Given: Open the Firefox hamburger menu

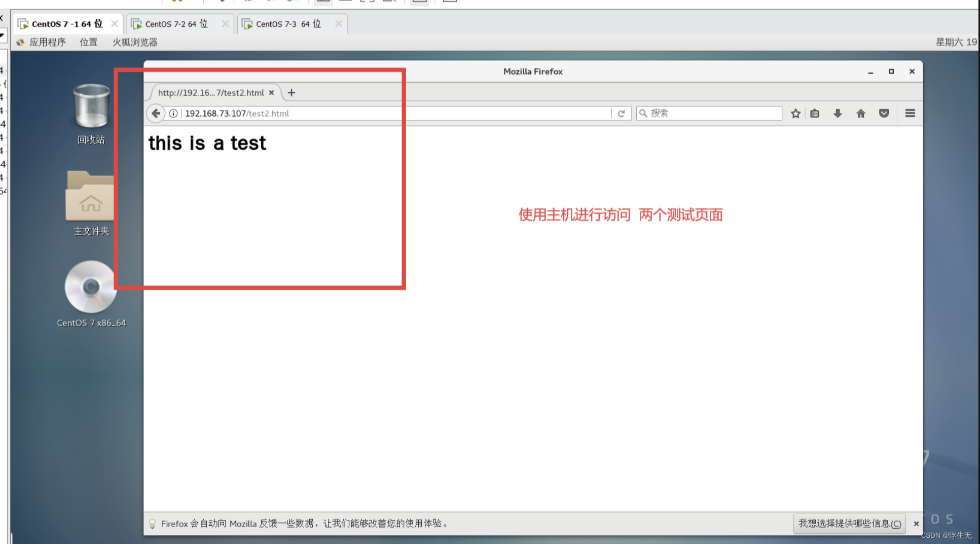Looking at the screenshot, I should pyautogui.click(x=910, y=113).
